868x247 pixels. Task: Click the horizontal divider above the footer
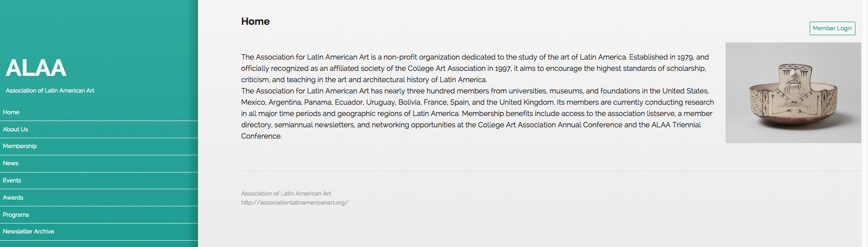[551, 171]
